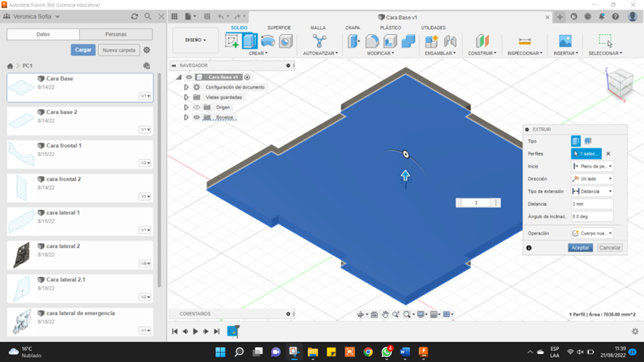Select solid extrude type

(x=576, y=141)
